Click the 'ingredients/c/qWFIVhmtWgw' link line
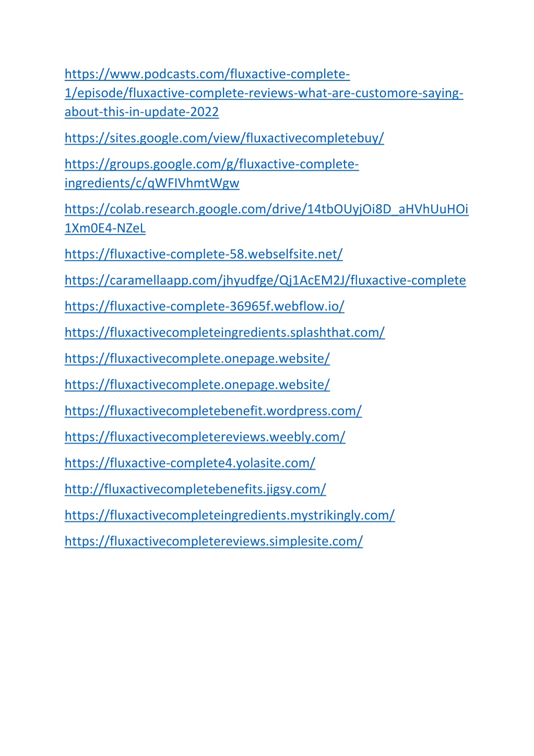The width and height of the screenshot is (534, 756). point(152,183)
